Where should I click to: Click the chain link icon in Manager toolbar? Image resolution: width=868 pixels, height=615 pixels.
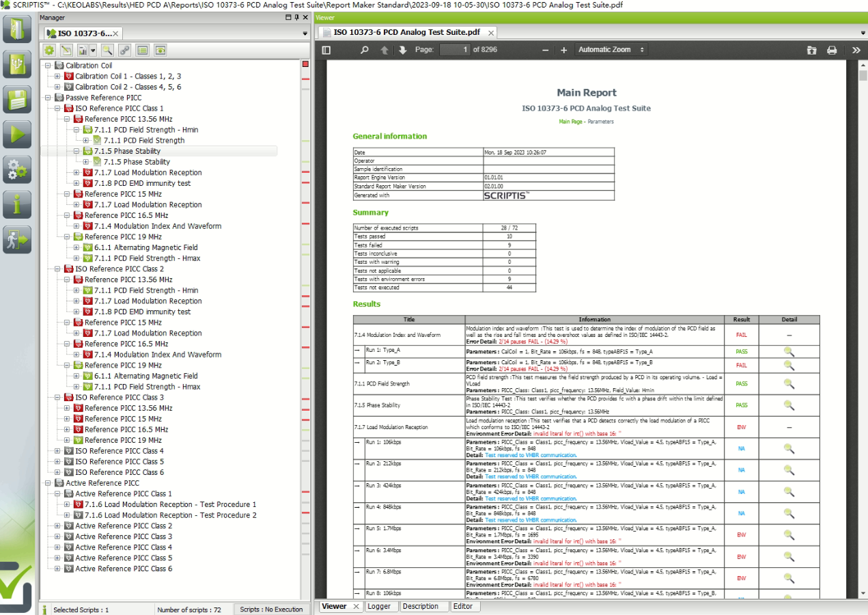point(124,50)
